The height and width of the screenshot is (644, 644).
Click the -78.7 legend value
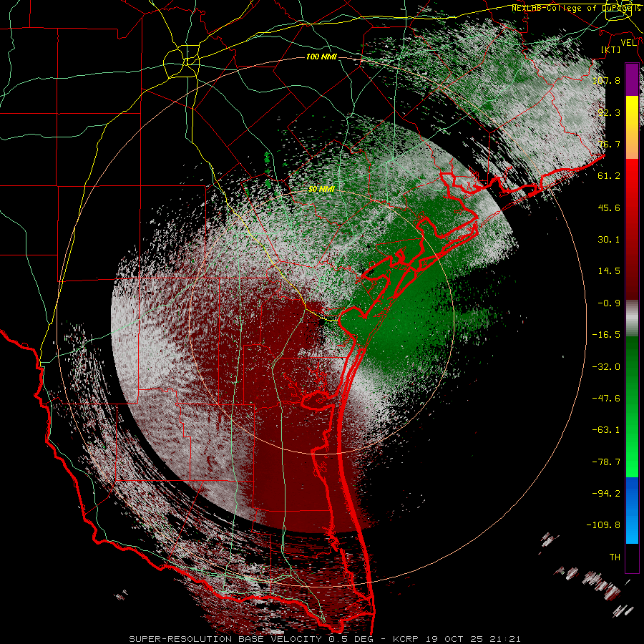click(x=606, y=462)
